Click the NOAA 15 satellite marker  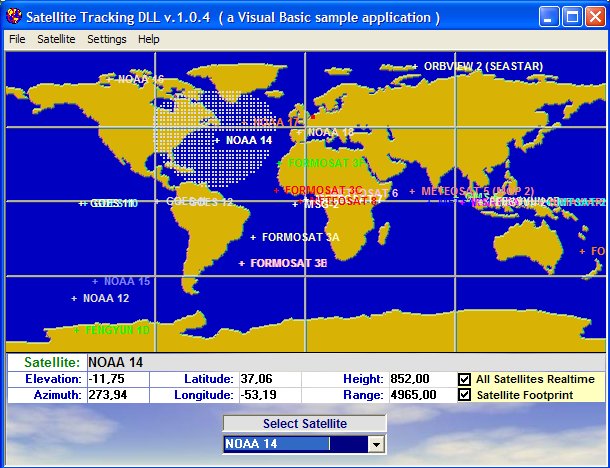95,281
